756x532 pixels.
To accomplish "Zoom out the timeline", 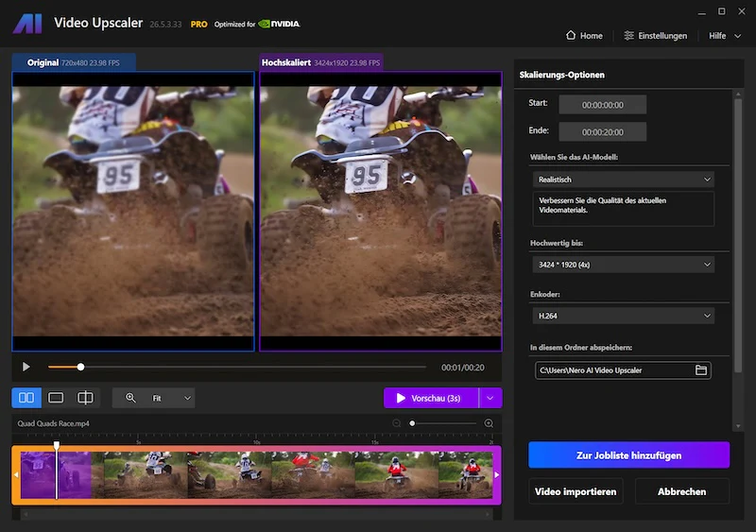I will coord(397,423).
